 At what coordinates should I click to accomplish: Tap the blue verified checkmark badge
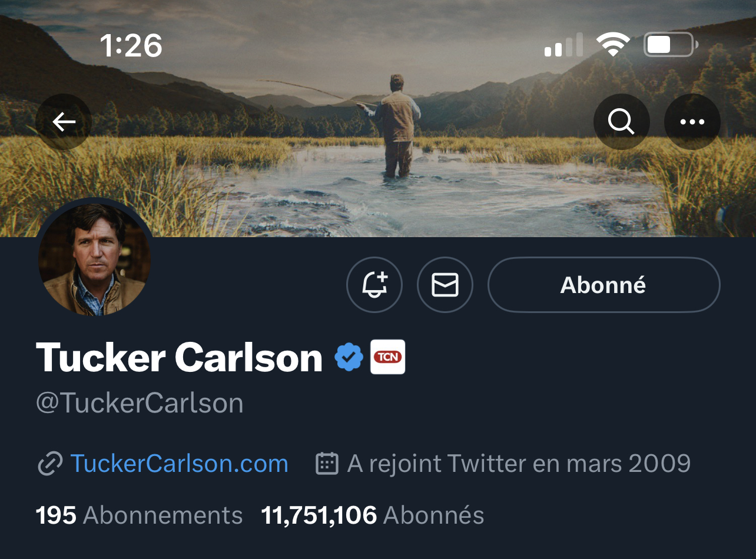pos(349,357)
